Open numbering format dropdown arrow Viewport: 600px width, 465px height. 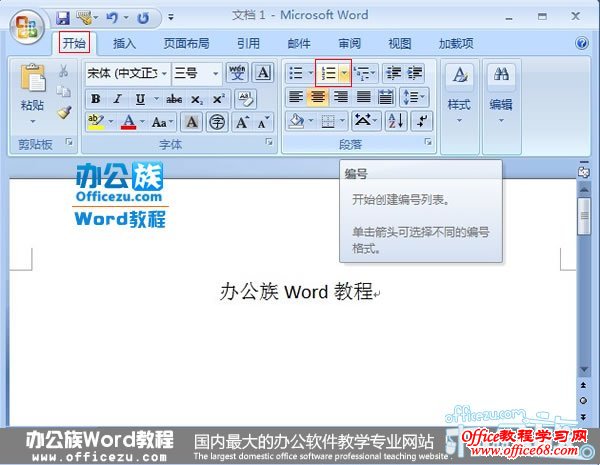pos(344,73)
